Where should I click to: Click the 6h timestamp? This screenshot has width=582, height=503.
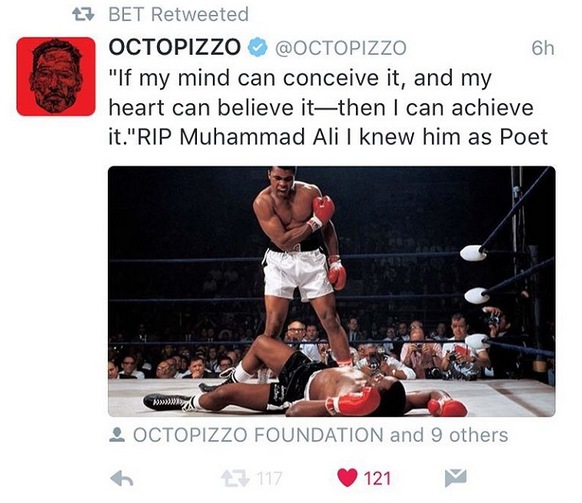pyautogui.click(x=543, y=48)
